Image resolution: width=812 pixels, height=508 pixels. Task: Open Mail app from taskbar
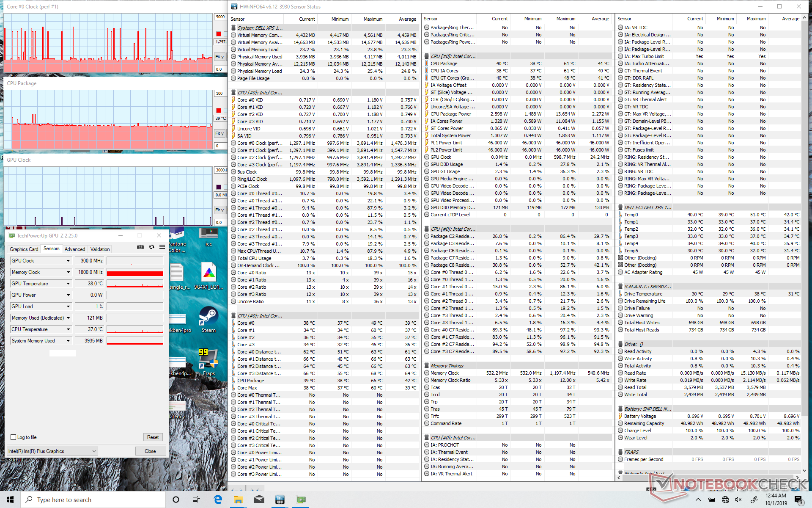(x=259, y=500)
